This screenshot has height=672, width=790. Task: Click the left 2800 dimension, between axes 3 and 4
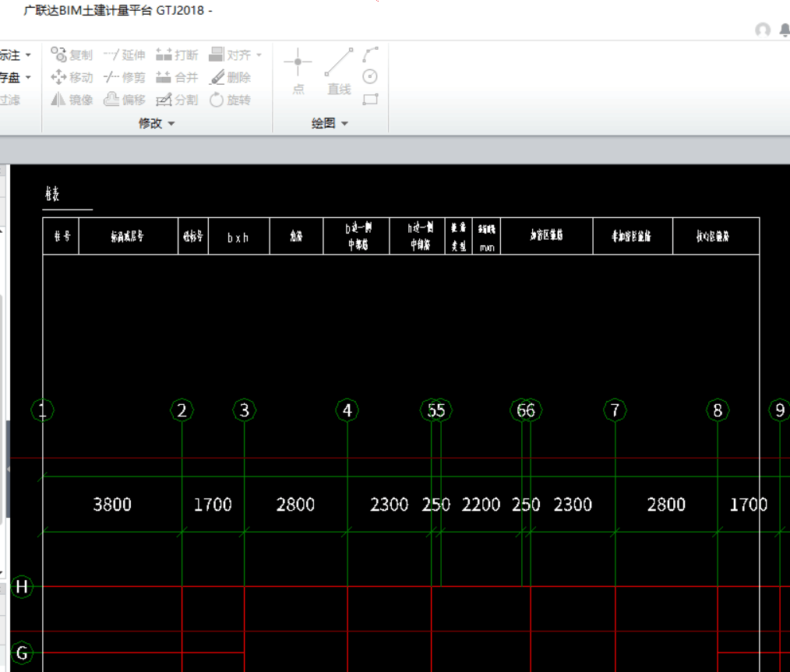point(295,505)
